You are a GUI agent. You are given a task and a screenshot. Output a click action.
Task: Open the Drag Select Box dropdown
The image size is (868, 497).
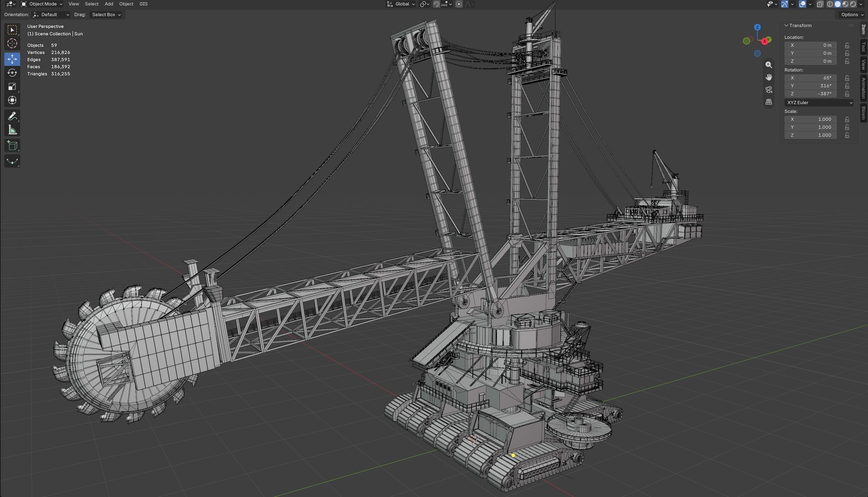tap(106, 15)
